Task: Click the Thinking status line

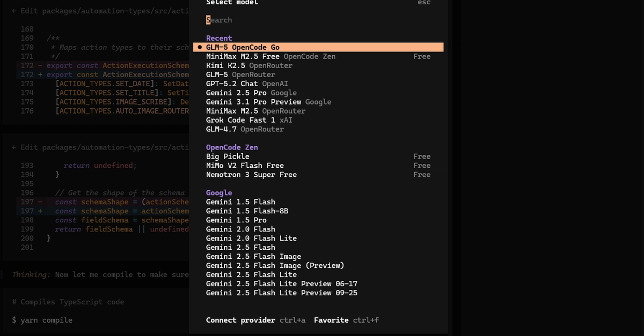Action: (x=100, y=274)
